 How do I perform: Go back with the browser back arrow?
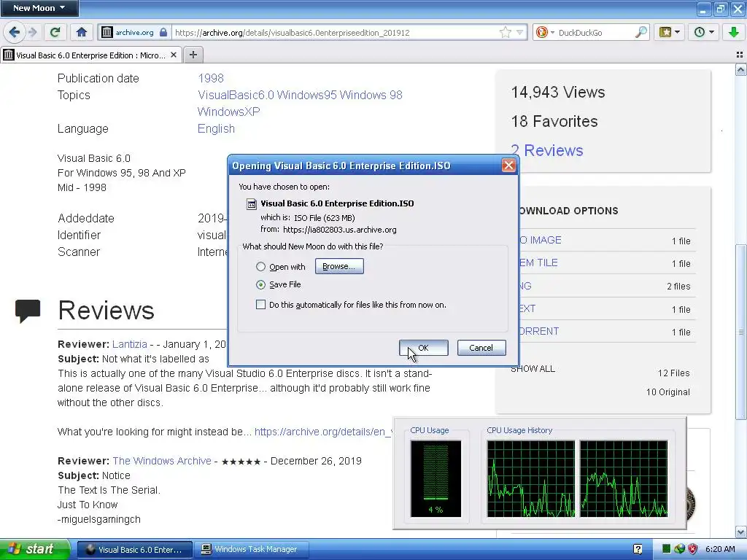15,32
